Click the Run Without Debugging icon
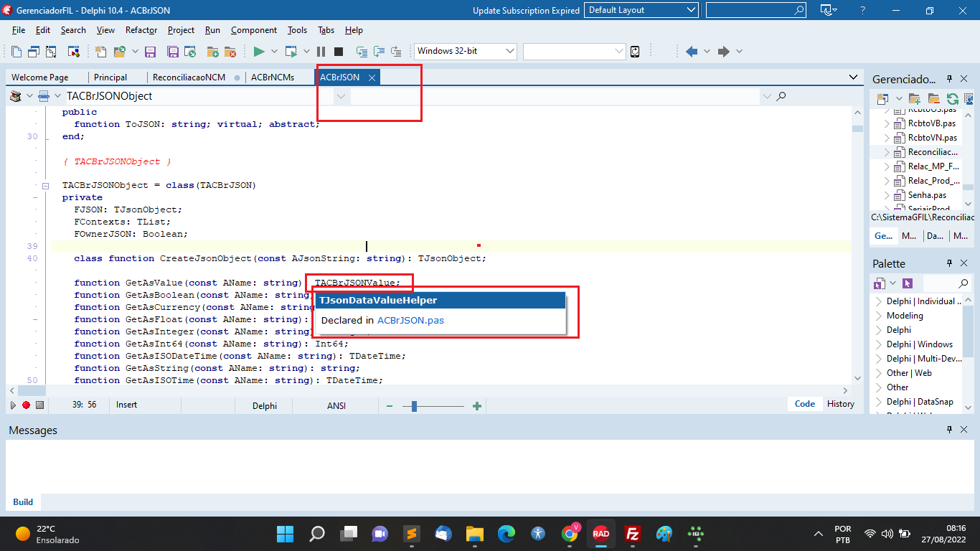 coord(291,52)
